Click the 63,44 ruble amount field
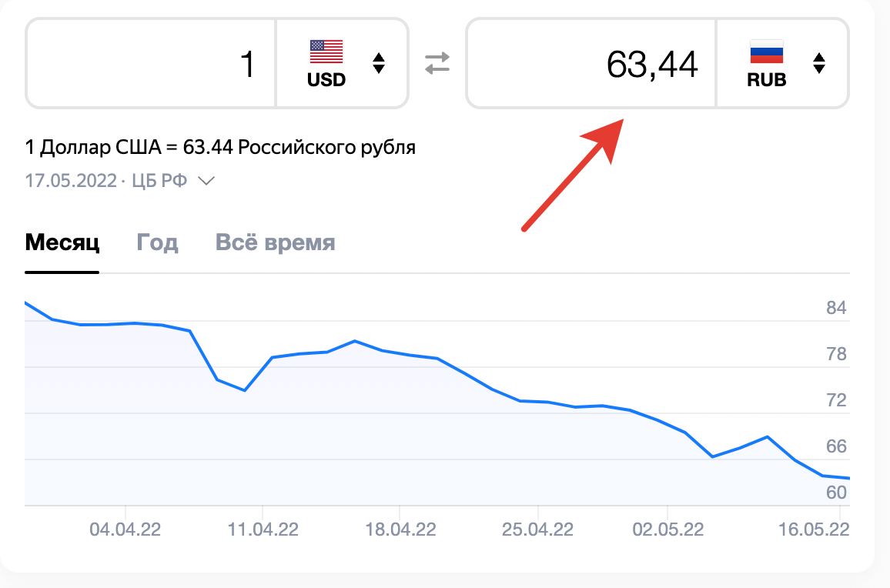 [591, 63]
